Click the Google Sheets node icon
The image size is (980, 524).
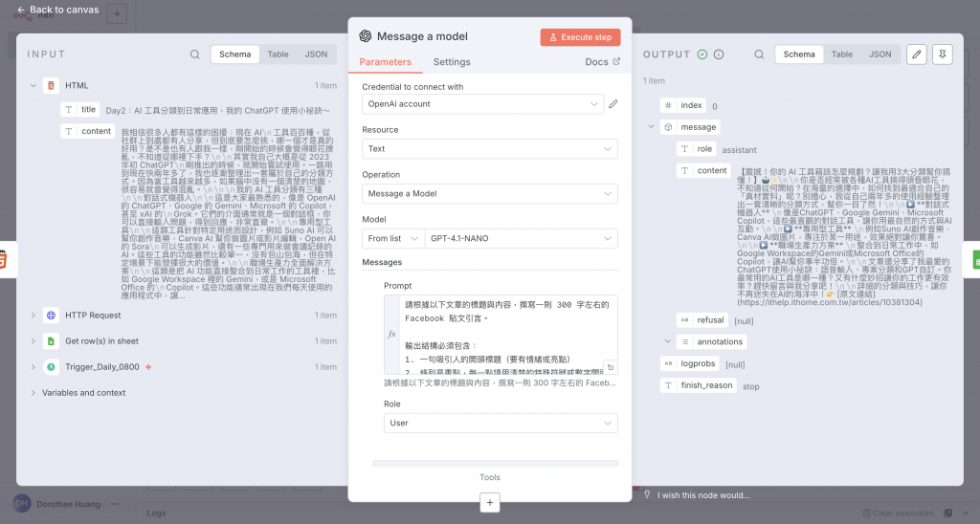tap(52, 341)
